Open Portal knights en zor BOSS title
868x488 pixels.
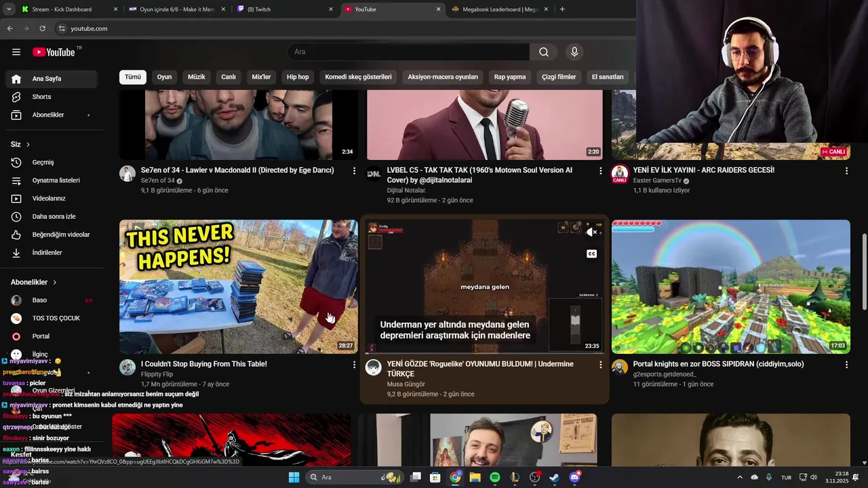pyautogui.click(x=718, y=364)
